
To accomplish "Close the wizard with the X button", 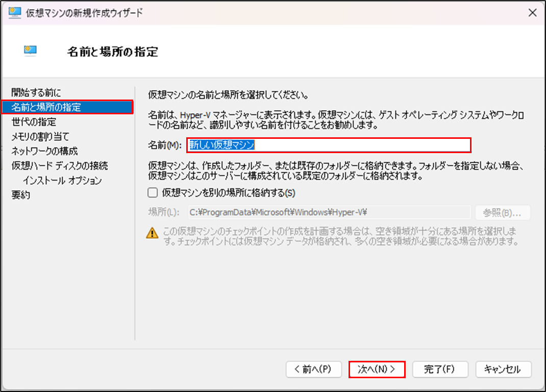I will click(x=532, y=13).
